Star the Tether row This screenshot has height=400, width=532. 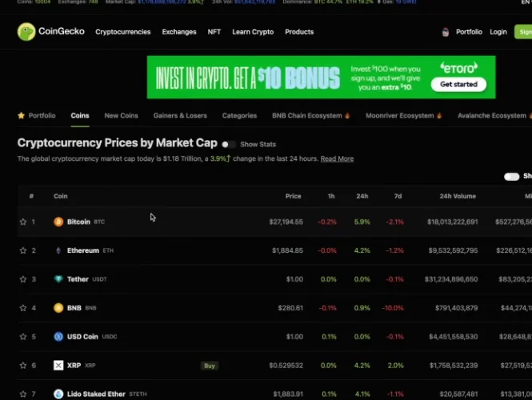click(x=22, y=279)
